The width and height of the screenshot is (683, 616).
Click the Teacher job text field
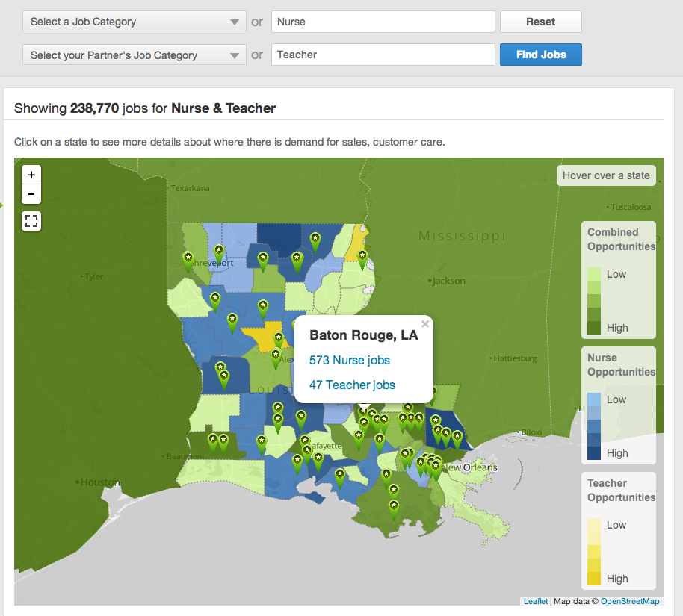383,55
